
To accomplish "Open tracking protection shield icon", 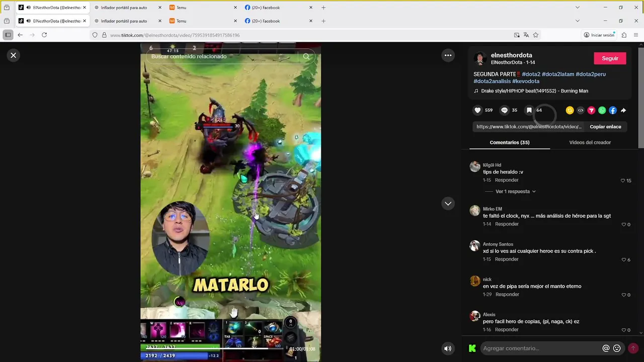I will point(95,35).
